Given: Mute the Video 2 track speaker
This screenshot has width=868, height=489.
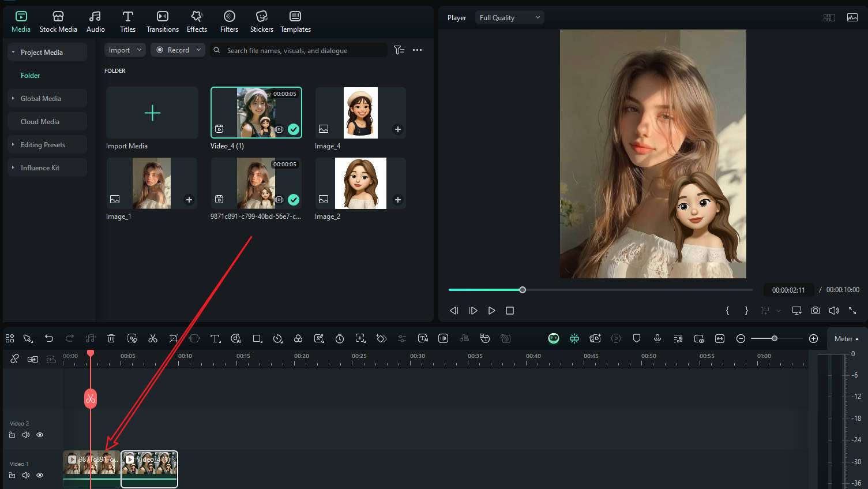Looking at the screenshot, I should pos(26,435).
